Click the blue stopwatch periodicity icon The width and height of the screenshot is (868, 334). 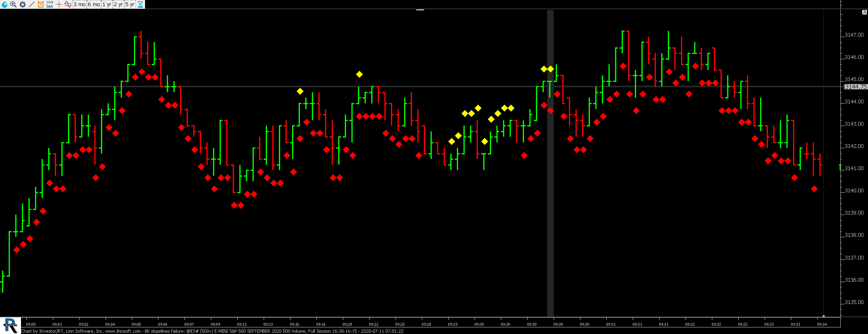(x=5, y=5)
